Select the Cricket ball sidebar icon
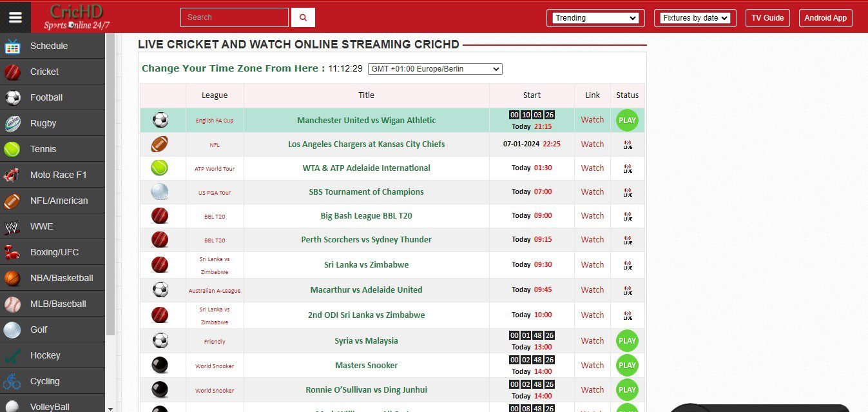The height and width of the screenshot is (412, 868). [x=12, y=72]
